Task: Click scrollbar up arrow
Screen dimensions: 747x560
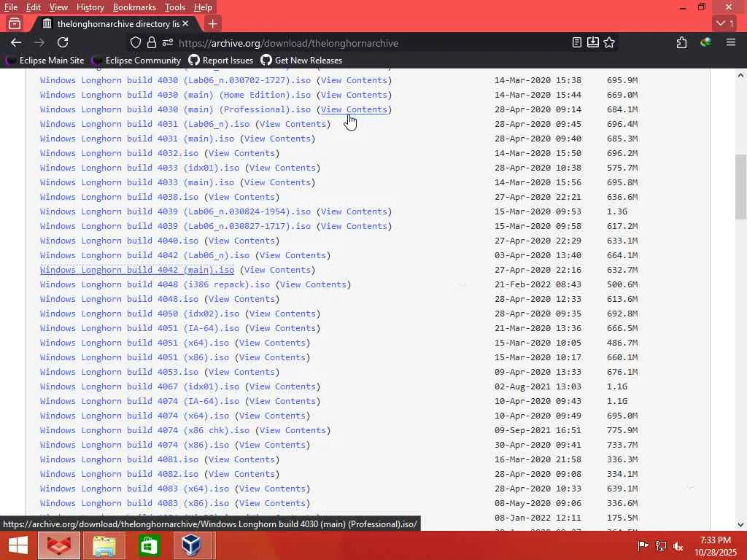Action: click(740, 75)
